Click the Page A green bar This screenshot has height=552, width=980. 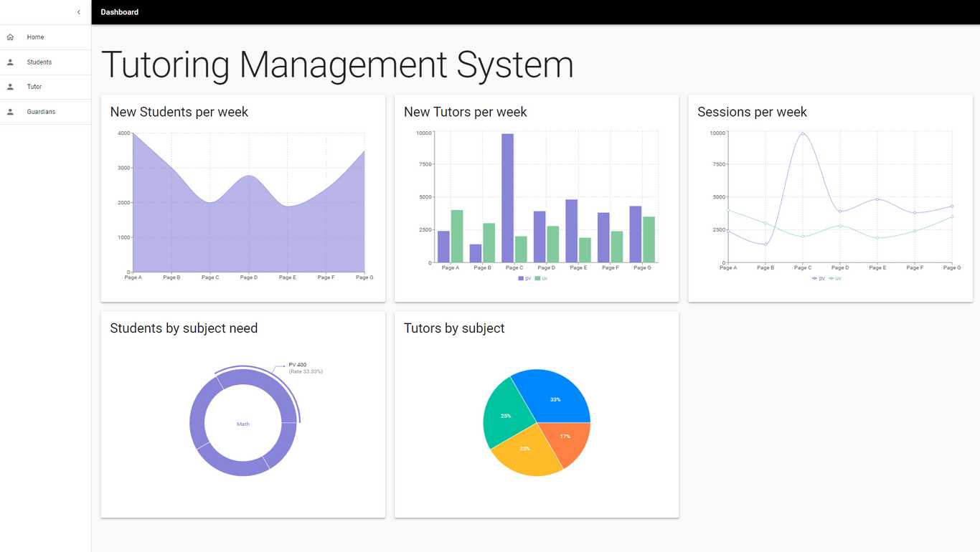pyautogui.click(x=457, y=236)
